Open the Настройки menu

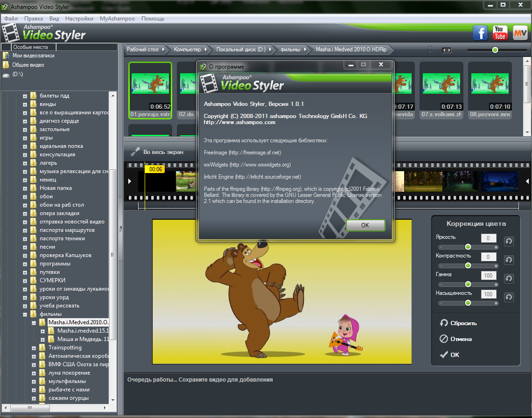[79, 19]
